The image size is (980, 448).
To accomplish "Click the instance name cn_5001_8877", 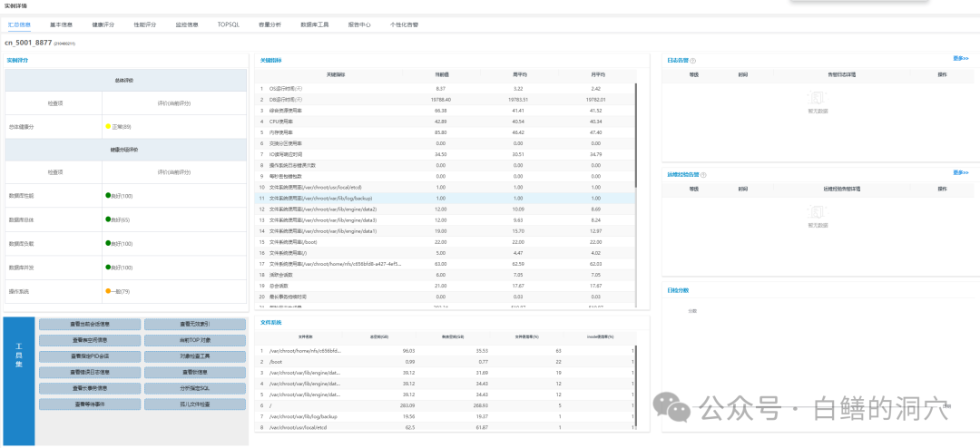I will click(29, 44).
